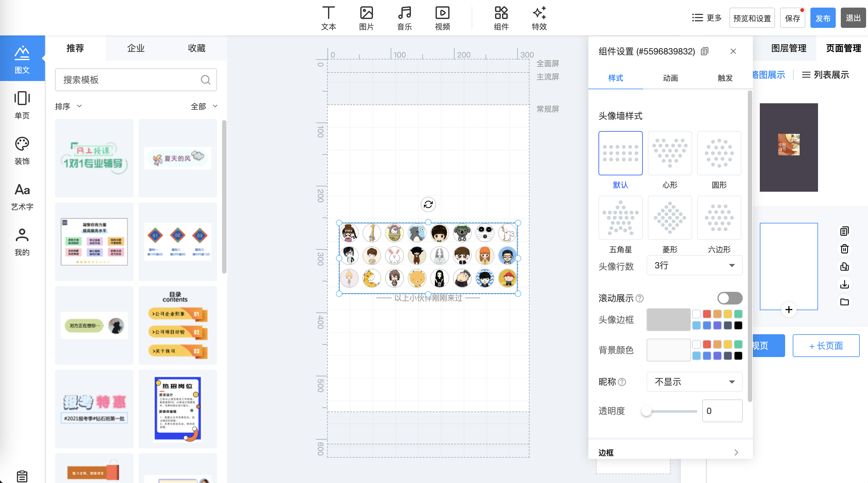Expand the 边框 section

pos(670,452)
